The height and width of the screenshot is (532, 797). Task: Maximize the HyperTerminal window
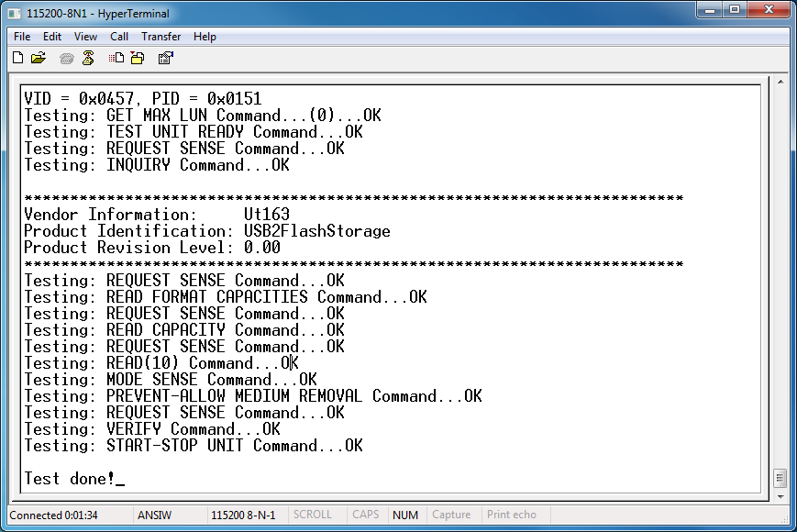point(735,10)
